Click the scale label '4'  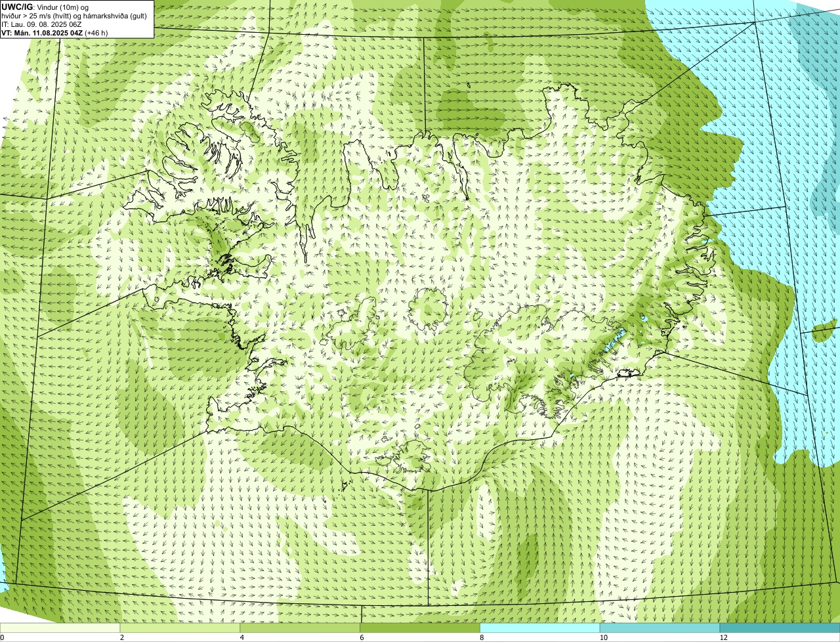(242, 637)
